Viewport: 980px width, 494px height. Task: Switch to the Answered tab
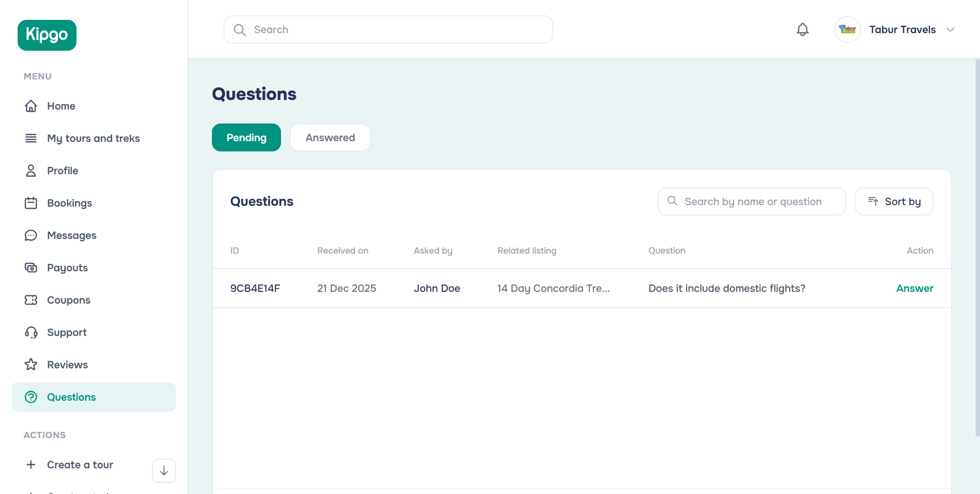330,137
